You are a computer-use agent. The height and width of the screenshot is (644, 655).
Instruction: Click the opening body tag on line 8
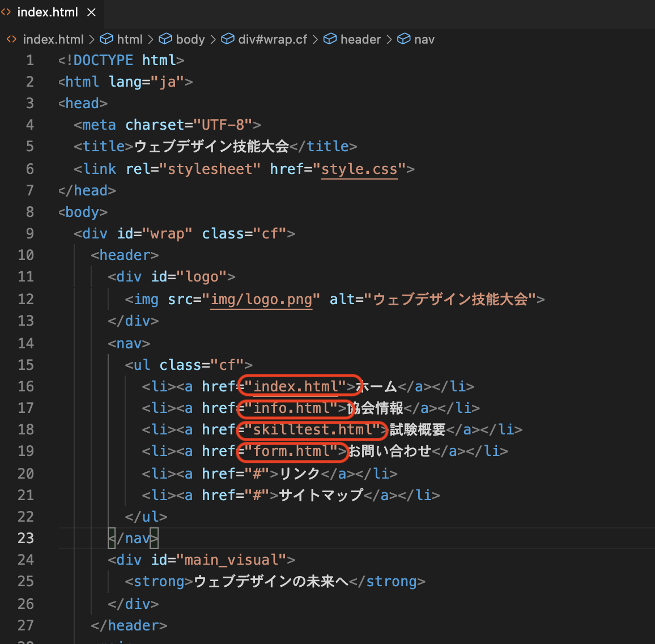(83, 212)
